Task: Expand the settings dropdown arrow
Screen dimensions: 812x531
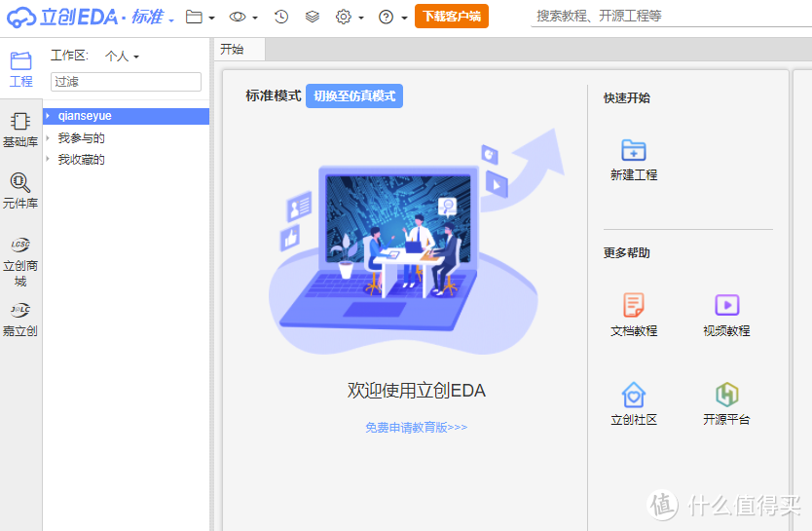Action: click(361, 18)
